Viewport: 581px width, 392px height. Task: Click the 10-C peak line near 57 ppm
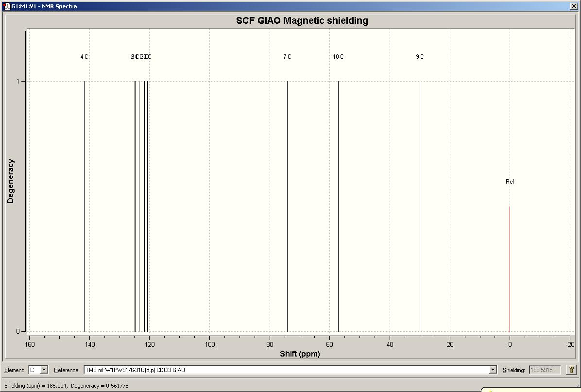[x=338, y=206]
